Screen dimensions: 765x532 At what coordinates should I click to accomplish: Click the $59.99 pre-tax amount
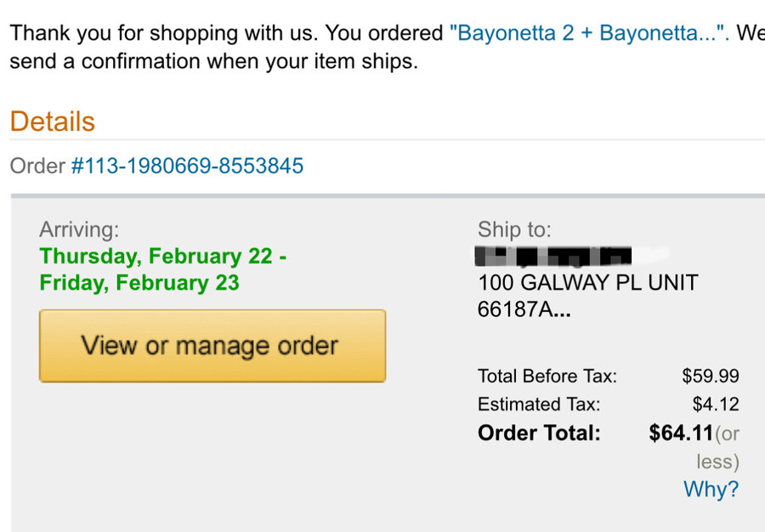click(710, 376)
